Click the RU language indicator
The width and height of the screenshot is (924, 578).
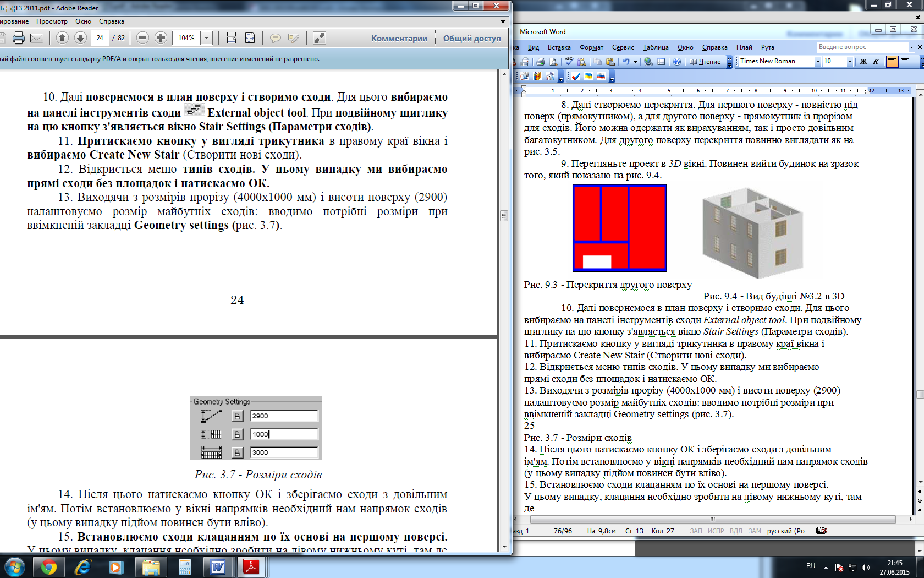tap(811, 566)
